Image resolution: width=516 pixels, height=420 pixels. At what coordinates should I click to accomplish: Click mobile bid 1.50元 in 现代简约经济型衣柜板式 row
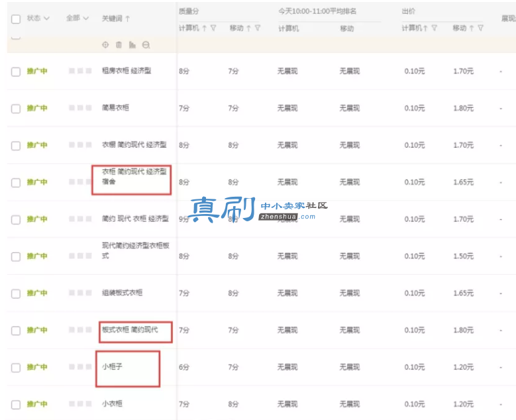[x=464, y=256]
